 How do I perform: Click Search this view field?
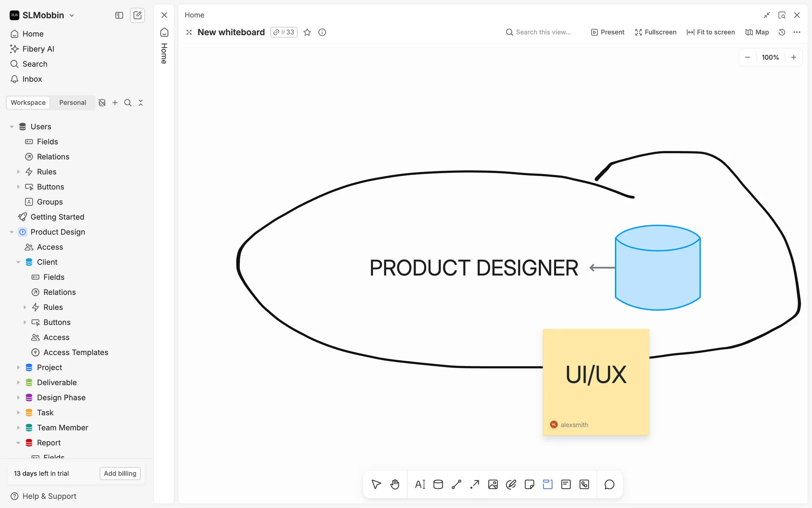(x=543, y=32)
